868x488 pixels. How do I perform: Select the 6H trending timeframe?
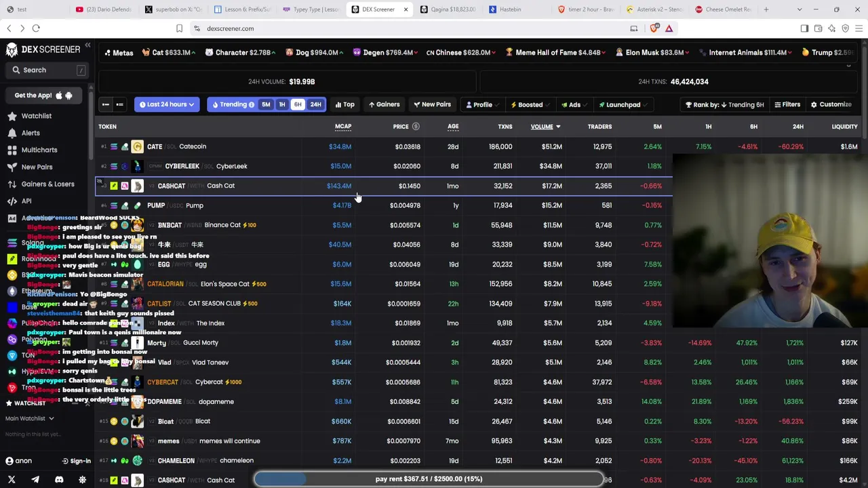pos(298,104)
